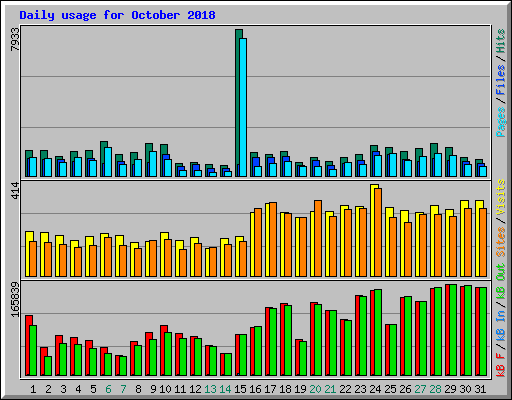Click day label 4 on the x-axis

coord(78,389)
